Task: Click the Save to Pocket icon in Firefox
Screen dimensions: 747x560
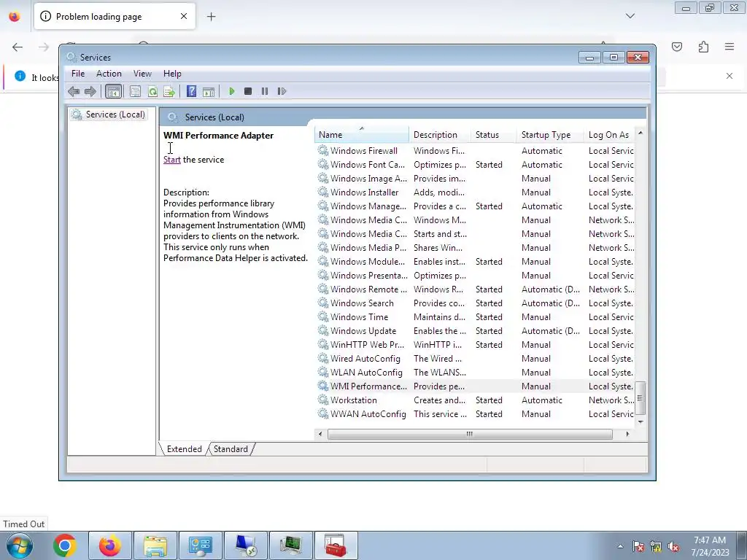Action: (x=676, y=47)
